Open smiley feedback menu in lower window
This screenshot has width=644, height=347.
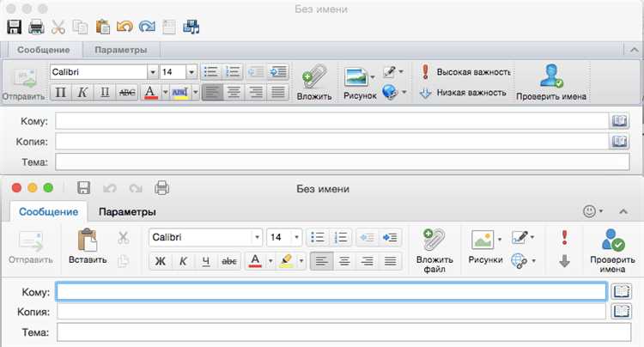click(x=592, y=211)
